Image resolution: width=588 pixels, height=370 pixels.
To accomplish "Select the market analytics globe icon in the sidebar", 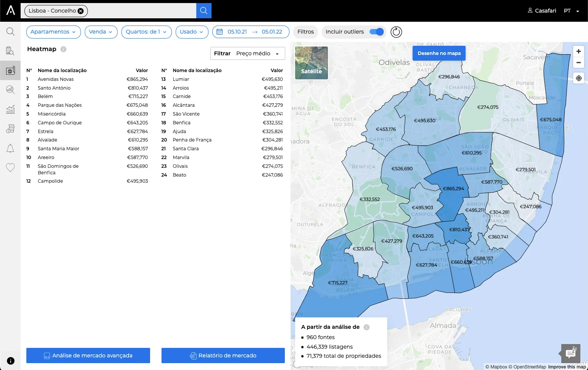I will tap(10, 70).
